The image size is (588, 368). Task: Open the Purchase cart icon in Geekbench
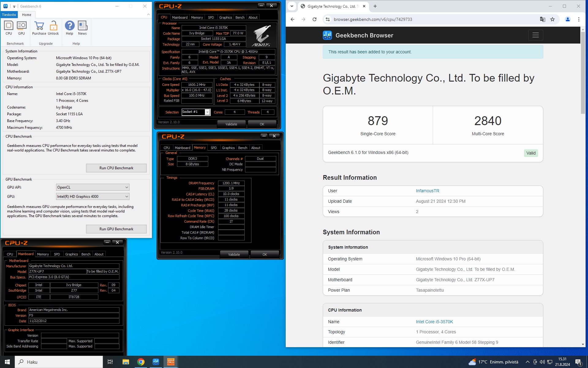tap(39, 28)
